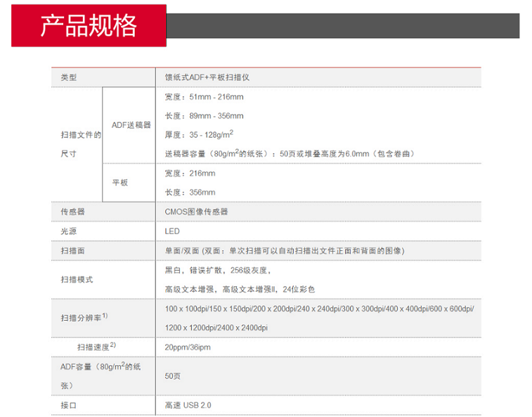Select the 扫描文件的尺寸 label
This screenshot has width=532, height=417.
81,144
